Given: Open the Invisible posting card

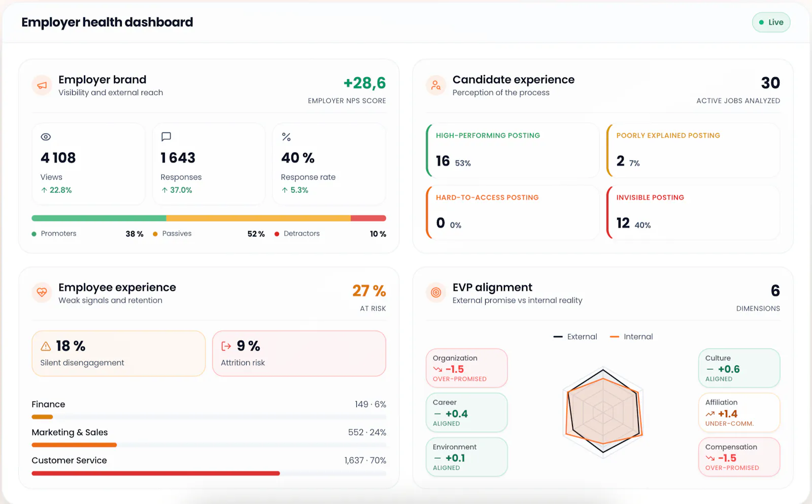Looking at the screenshot, I should coord(693,213).
